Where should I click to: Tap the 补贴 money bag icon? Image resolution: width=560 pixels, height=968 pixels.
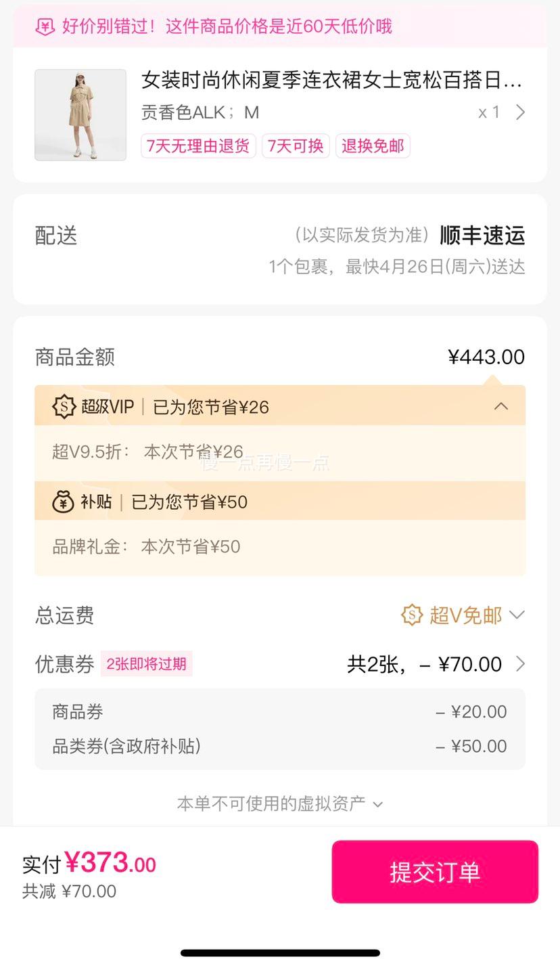point(64,502)
